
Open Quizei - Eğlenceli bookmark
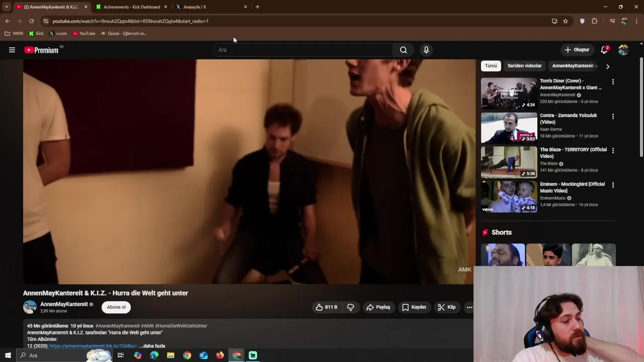coord(124,34)
